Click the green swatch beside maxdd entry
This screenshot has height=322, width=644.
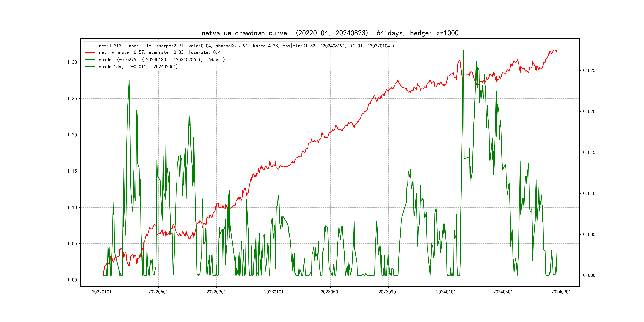coord(90,60)
